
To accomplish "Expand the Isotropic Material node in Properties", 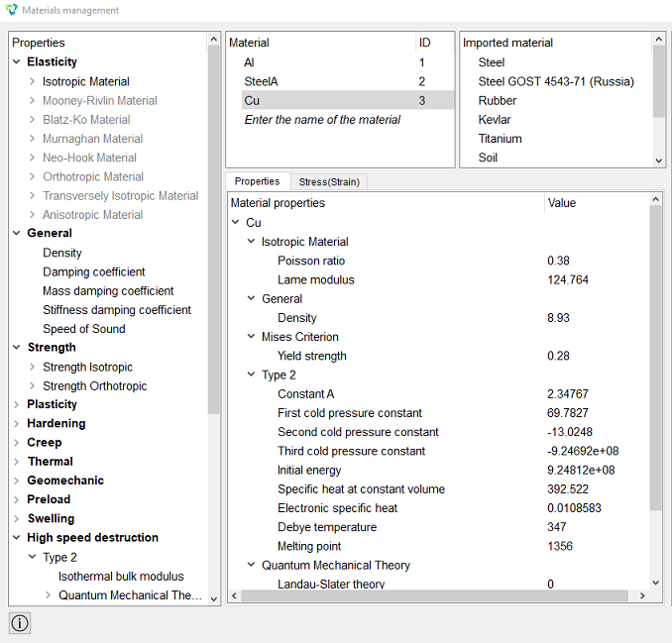I will 32,81.
